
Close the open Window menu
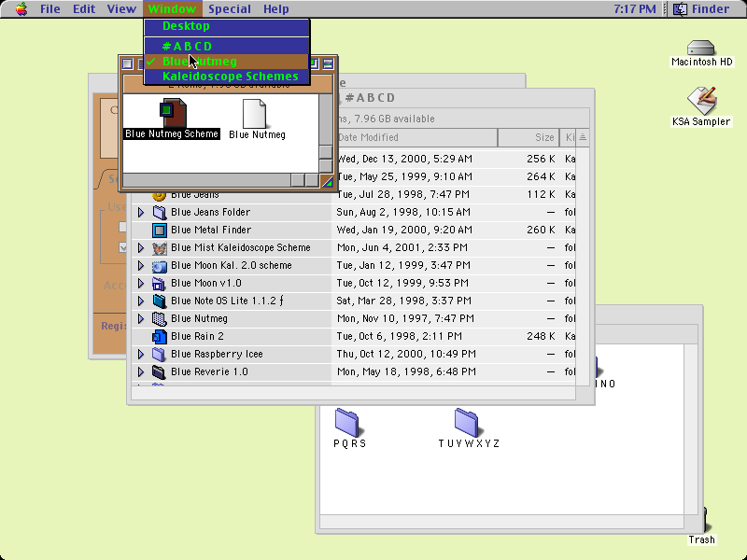[172, 8]
